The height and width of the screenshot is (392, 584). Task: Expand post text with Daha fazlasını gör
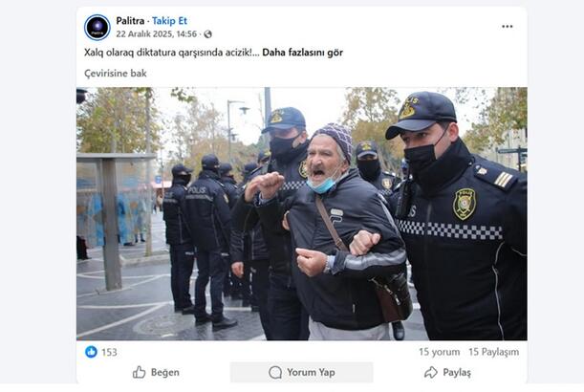point(302,53)
